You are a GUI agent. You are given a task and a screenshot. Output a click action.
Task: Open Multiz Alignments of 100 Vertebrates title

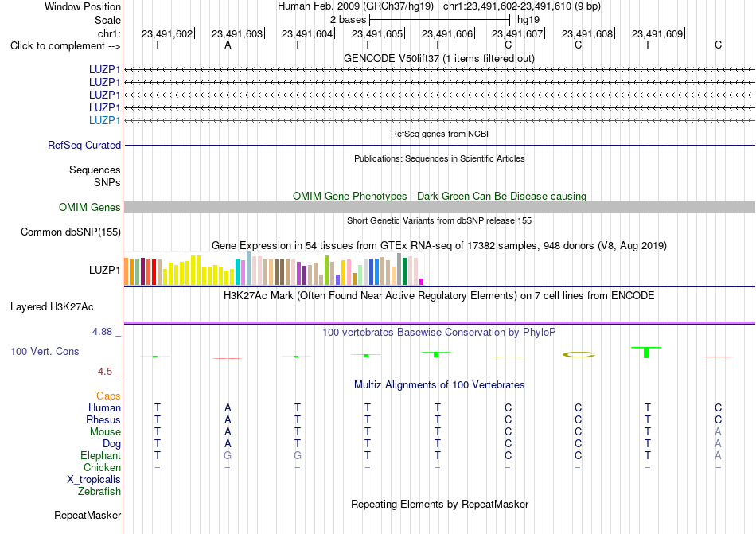439,384
